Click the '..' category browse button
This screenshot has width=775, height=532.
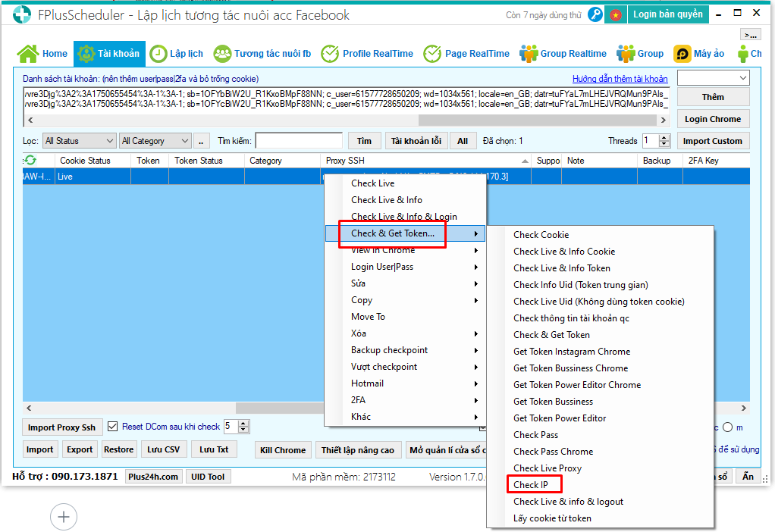point(201,141)
